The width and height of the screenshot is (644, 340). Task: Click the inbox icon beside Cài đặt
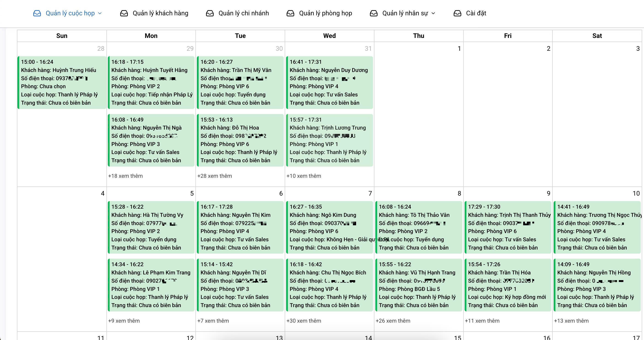point(457,13)
